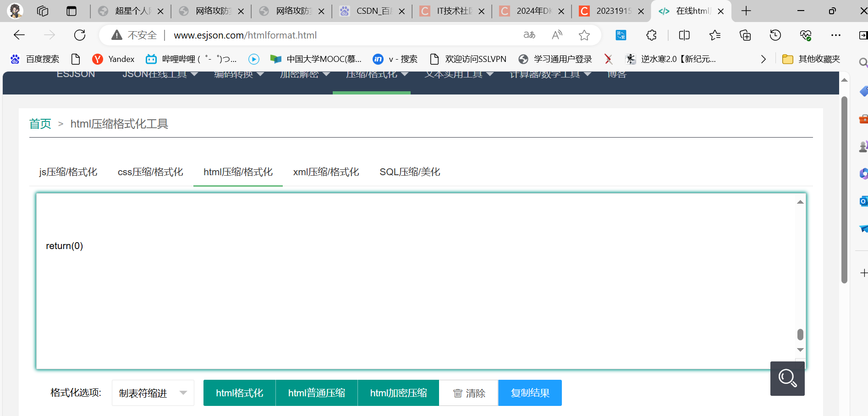Click the address bar URL
The image size is (868, 416).
click(245, 35)
